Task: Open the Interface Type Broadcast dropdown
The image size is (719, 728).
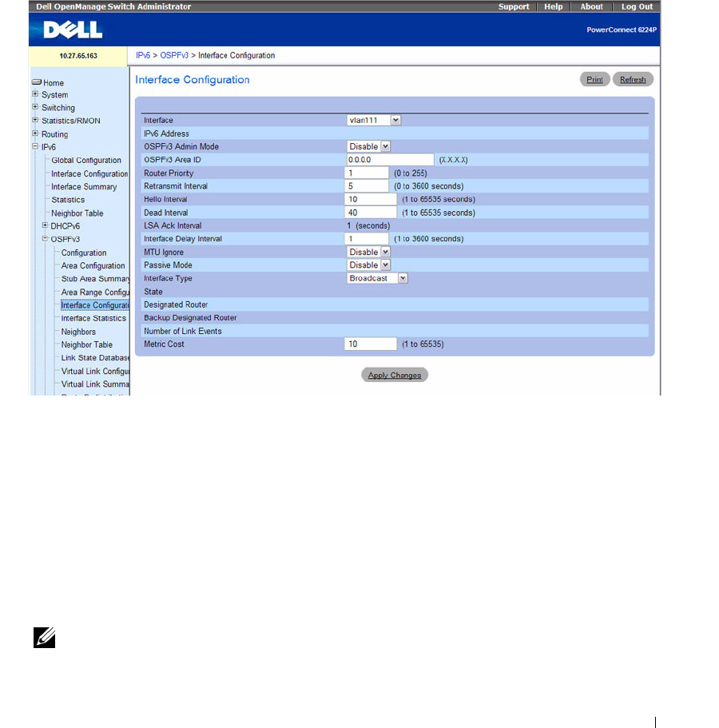Action: [x=403, y=278]
